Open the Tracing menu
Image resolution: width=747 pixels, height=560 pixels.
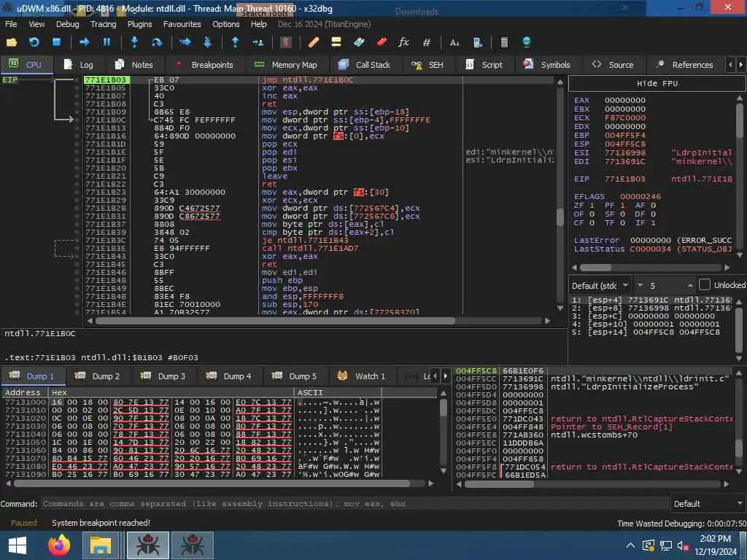tap(104, 24)
